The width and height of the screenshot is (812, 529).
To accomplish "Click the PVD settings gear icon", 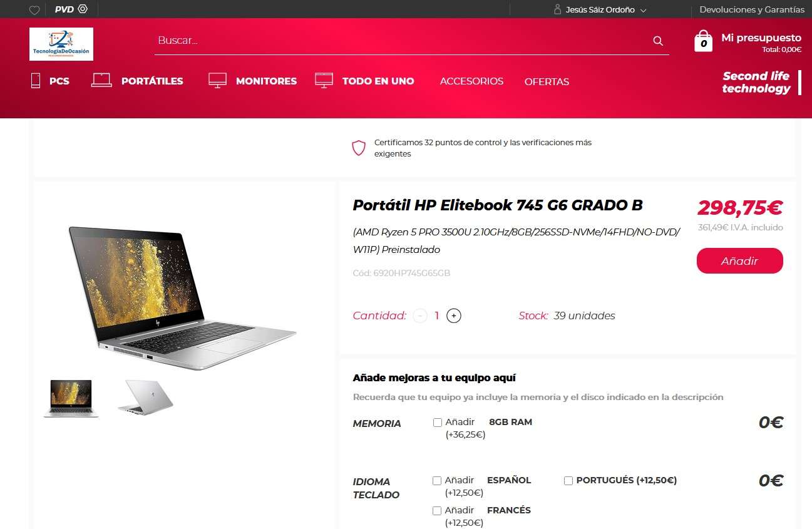I will 83,9.
